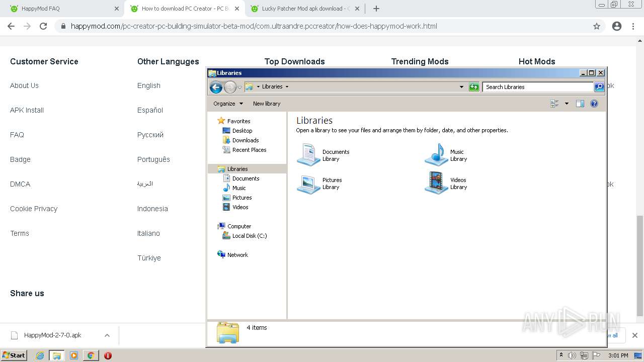Click the Windows Start button
Image resolution: width=644 pixels, height=362 pixels.
pos(14,355)
